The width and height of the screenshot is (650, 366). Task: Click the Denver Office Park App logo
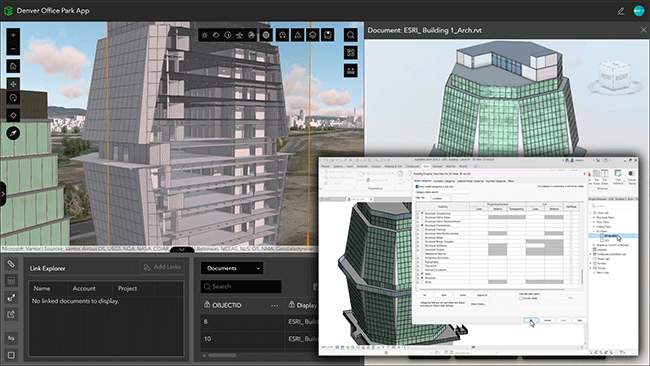tap(8, 11)
